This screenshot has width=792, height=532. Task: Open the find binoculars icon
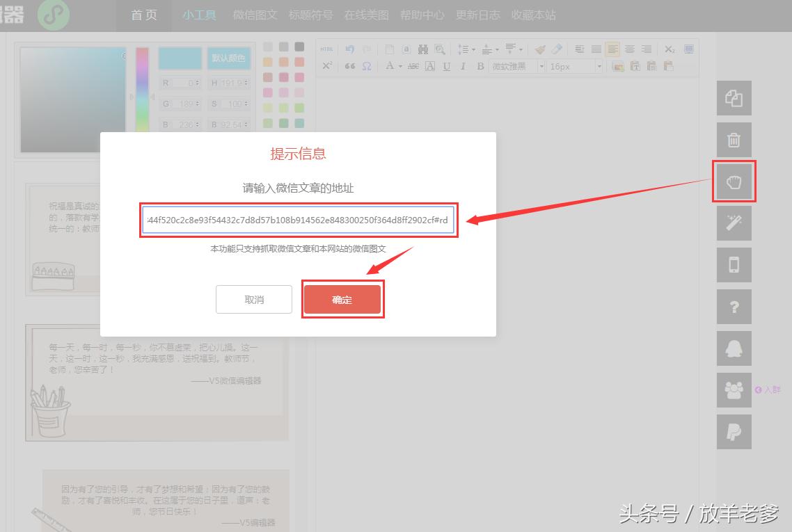pos(422,49)
